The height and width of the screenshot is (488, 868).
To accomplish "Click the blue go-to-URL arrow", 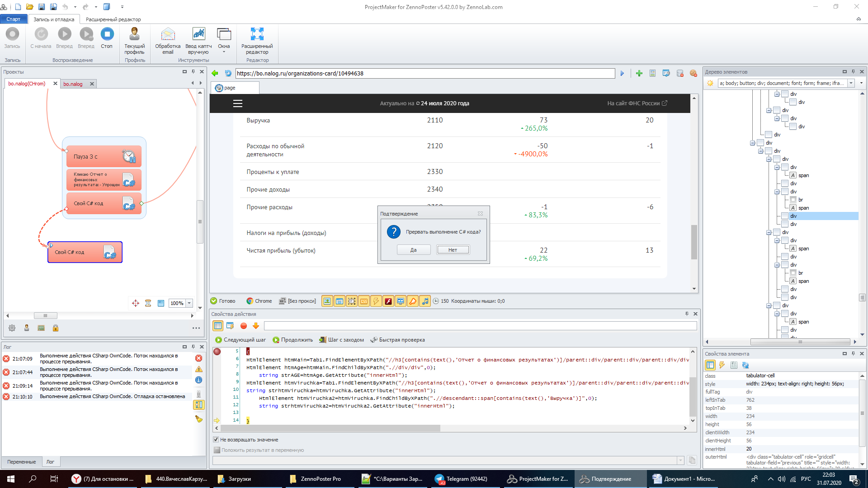I will pyautogui.click(x=622, y=73).
